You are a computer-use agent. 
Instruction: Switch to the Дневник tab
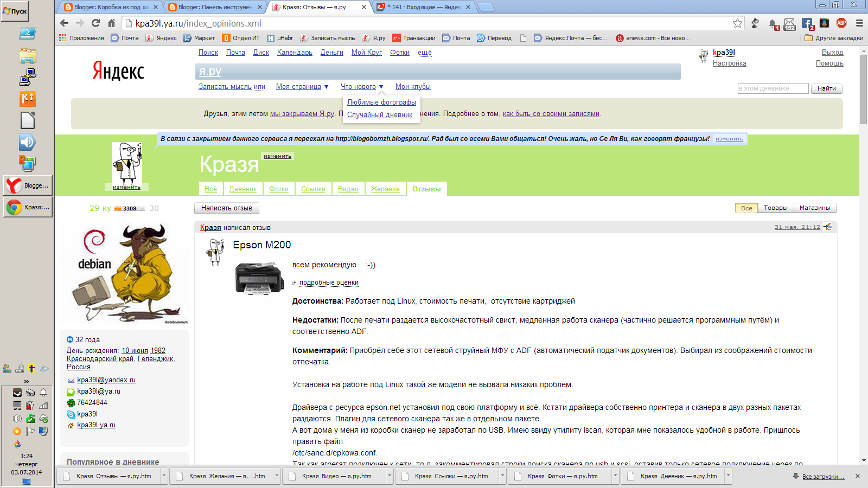point(242,189)
